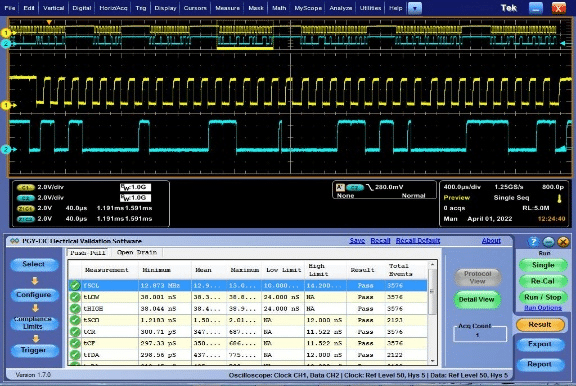Open the Horiz/Acq menu
The image size is (576, 386).
(113, 8)
